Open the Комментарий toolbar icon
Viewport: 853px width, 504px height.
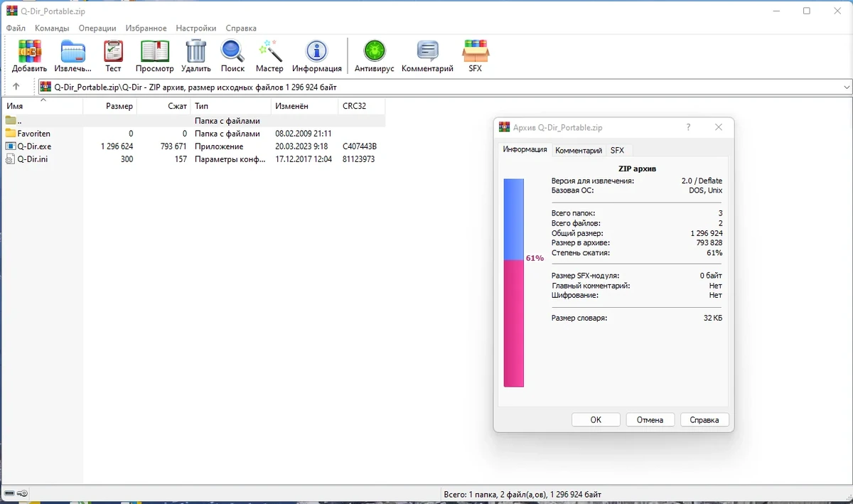point(427,56)
